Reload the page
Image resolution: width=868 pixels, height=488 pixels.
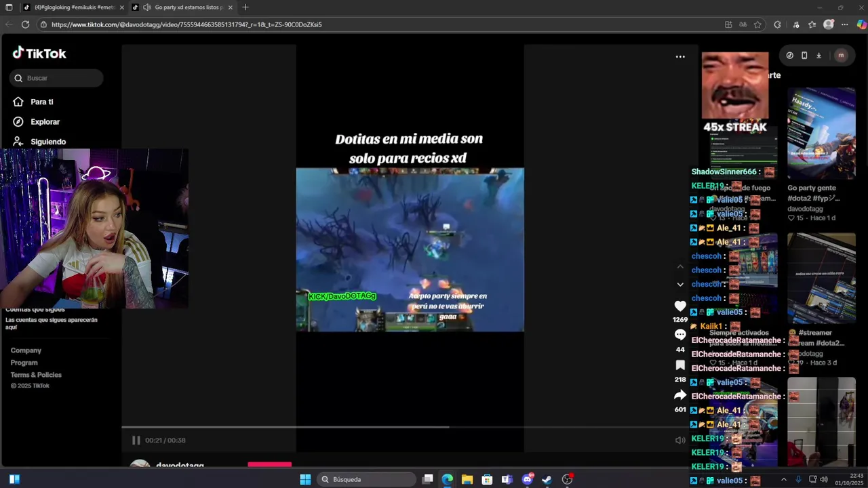[x=25, y=24]
